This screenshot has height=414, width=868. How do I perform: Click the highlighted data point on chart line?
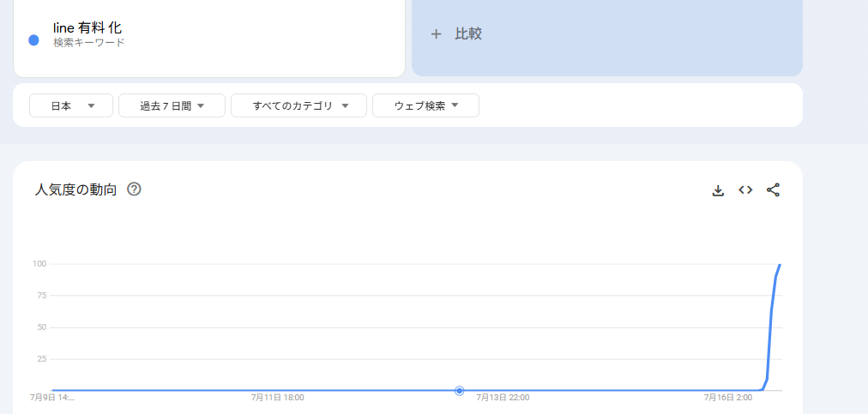tap(459, 391)
